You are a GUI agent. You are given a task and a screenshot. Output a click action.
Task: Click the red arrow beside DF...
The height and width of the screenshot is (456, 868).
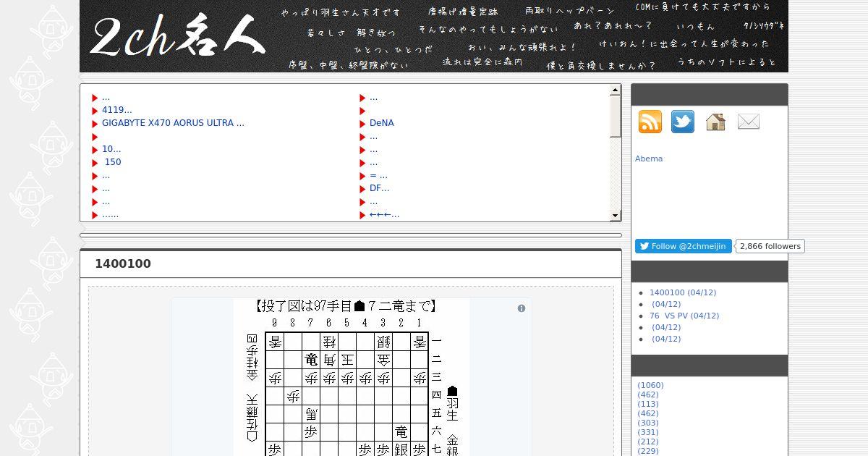pyautogui.click(x=363, y=189)
